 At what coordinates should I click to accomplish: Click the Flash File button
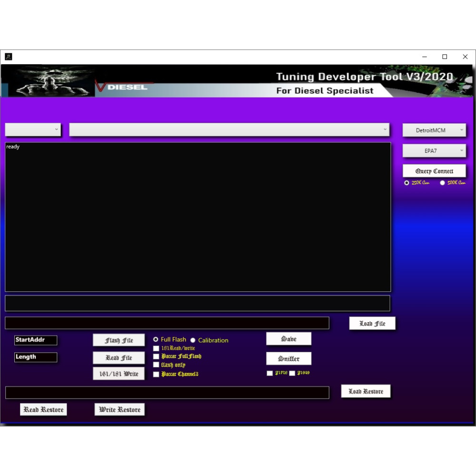119,340
